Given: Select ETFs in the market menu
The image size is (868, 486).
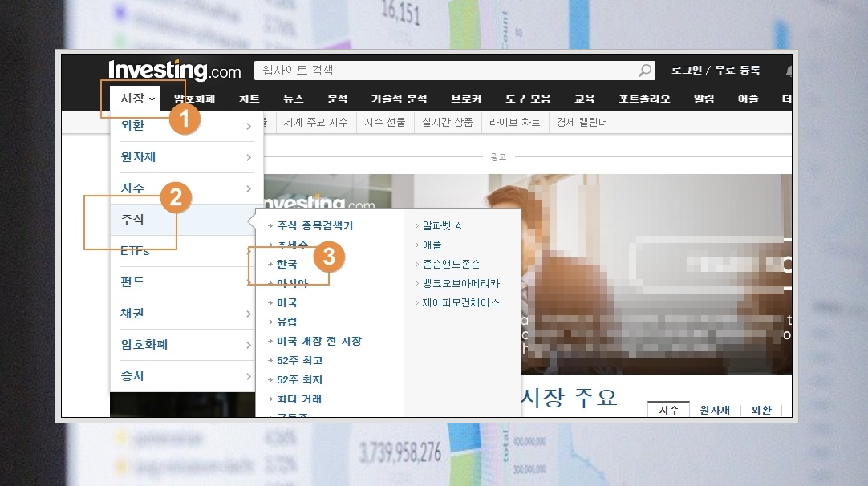Looking at the screenshot, I should (183, 251).
